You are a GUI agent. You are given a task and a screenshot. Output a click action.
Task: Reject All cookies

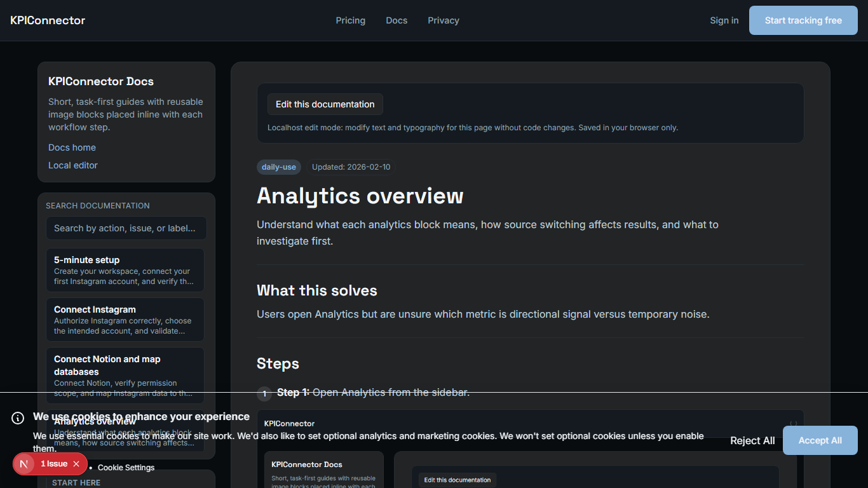(752, 440)
